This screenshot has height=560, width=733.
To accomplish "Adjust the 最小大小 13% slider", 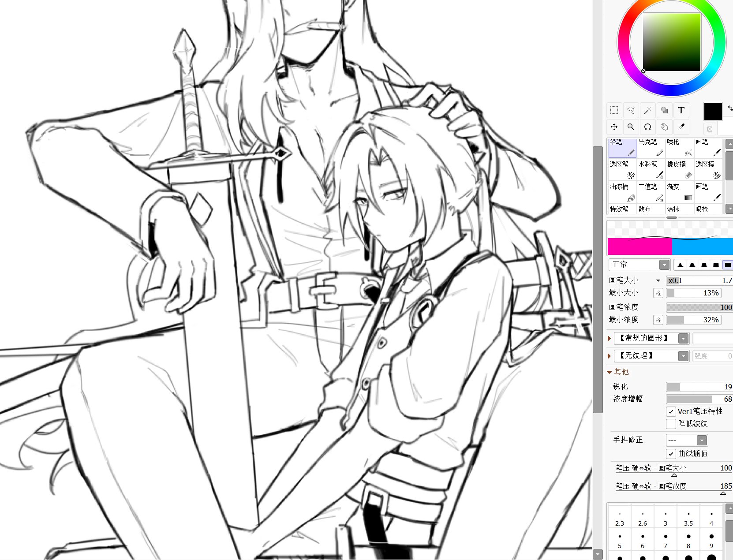I will (694, 293).
